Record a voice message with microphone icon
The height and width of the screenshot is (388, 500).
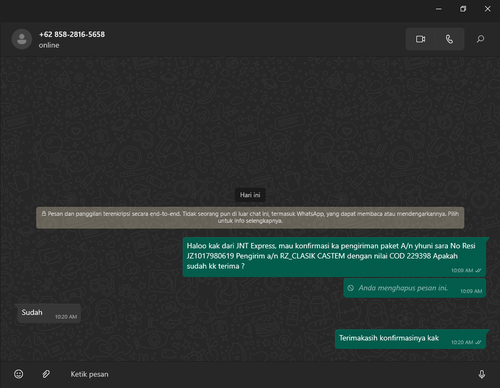point(482,374)
